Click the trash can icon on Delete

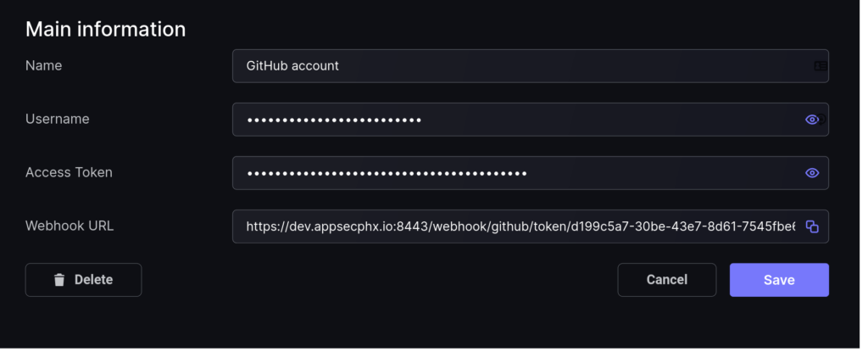tap(59, 280)
